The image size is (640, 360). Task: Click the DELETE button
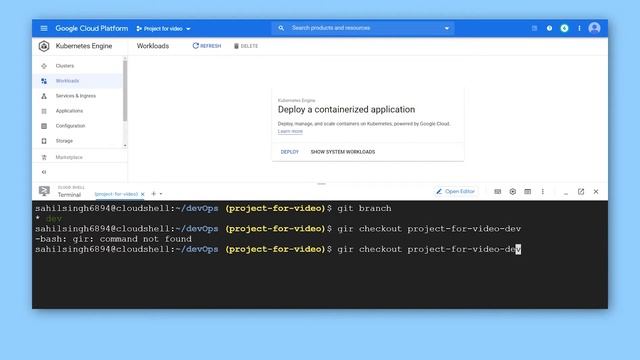(246, 46)
